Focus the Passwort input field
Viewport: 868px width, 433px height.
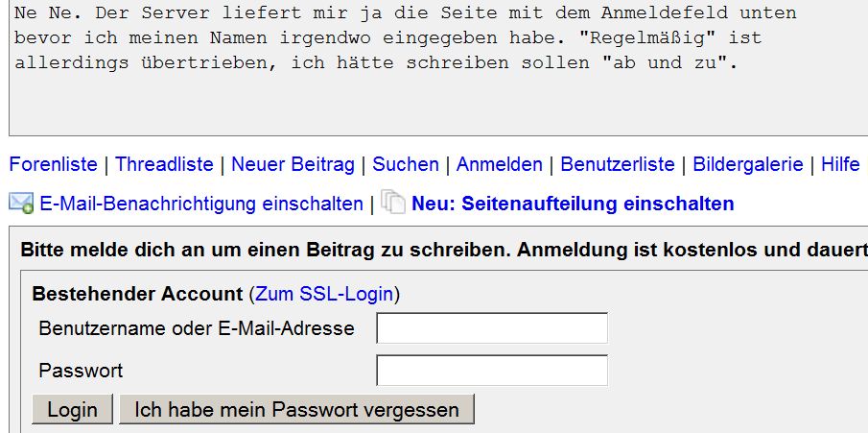pyautogui.click(x=492, y=371)
